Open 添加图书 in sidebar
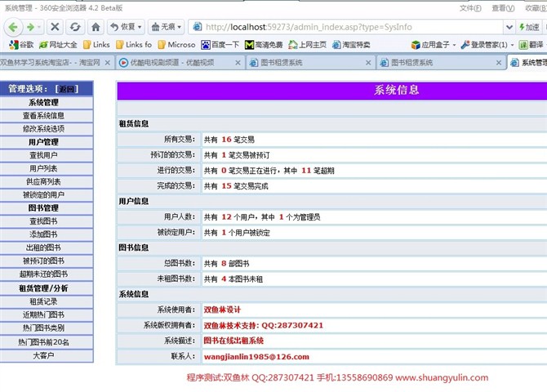 point(43,234)
